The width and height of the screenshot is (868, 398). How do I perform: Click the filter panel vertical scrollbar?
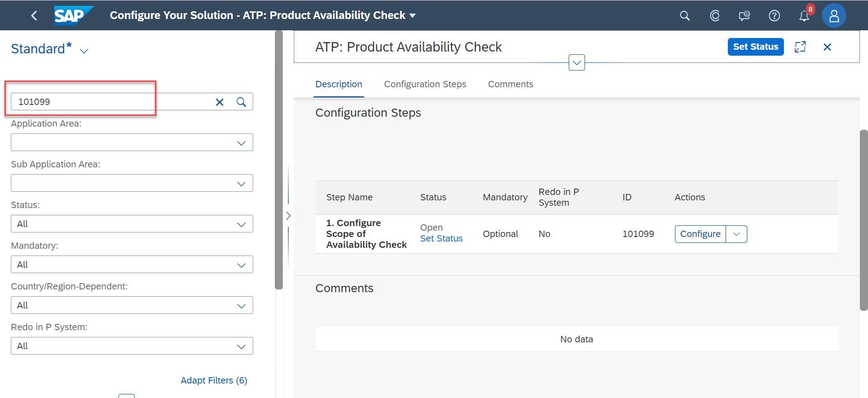[x=279, y=160]
